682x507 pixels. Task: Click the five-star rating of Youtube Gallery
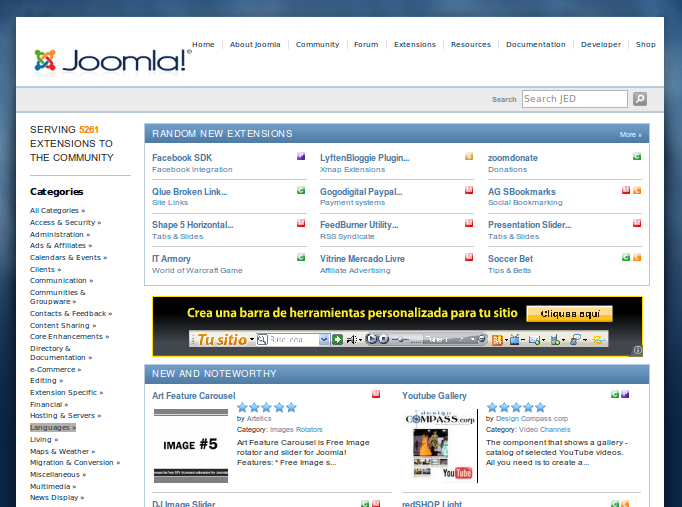coord(516,407)
